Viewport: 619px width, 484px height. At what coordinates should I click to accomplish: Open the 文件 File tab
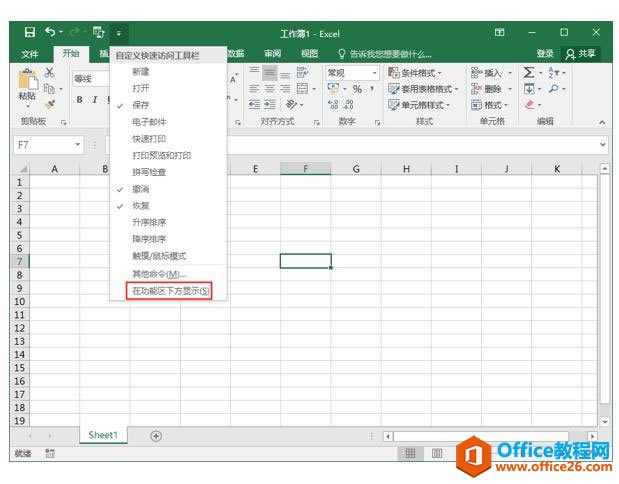point(30,54)
